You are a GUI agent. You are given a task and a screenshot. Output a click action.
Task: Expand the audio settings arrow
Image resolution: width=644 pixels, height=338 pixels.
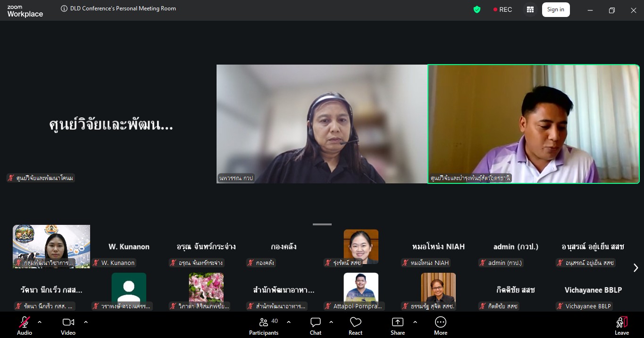click(x=40, y=322)
